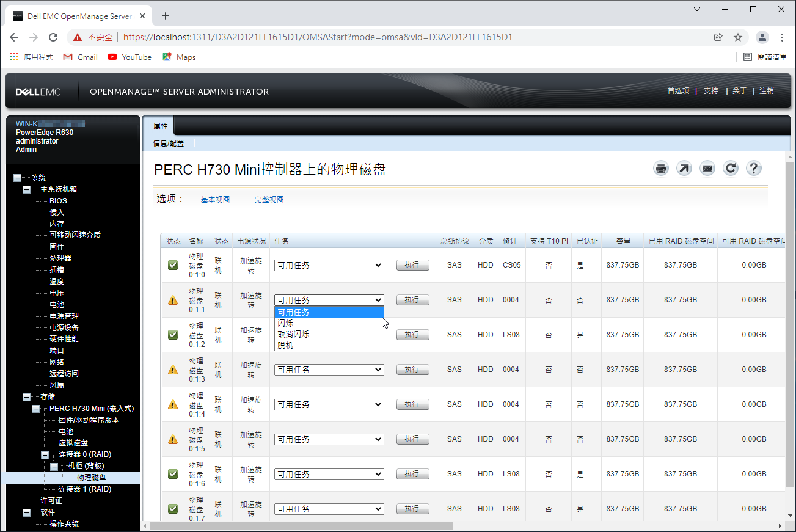796x532 pixels.
Task: Click 执行 button for disk 0:1:1
Action: tap(412, 300)
